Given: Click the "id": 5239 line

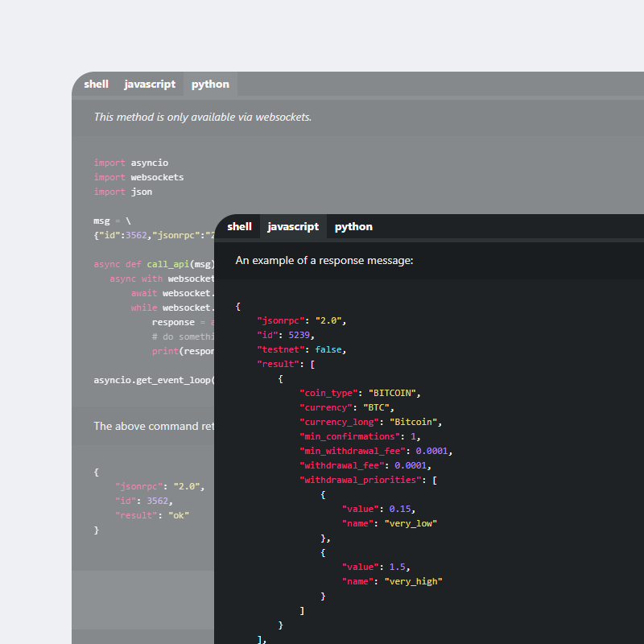Looking at the screenshot, I should 286,335.
